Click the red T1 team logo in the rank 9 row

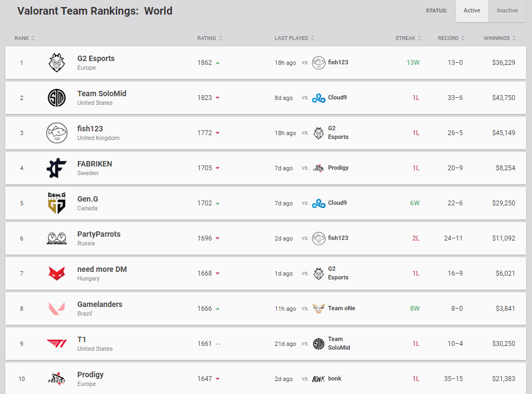tap(57, 344)
